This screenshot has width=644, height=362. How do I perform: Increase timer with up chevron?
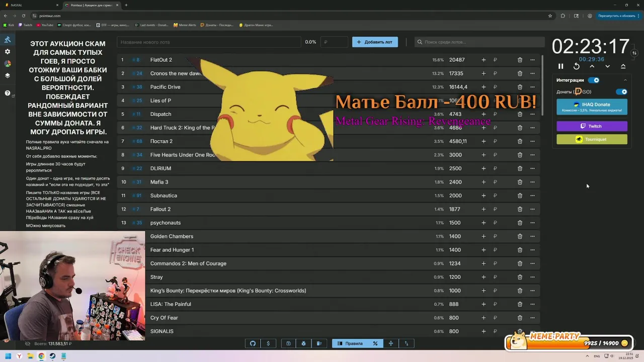coord(592,66)
